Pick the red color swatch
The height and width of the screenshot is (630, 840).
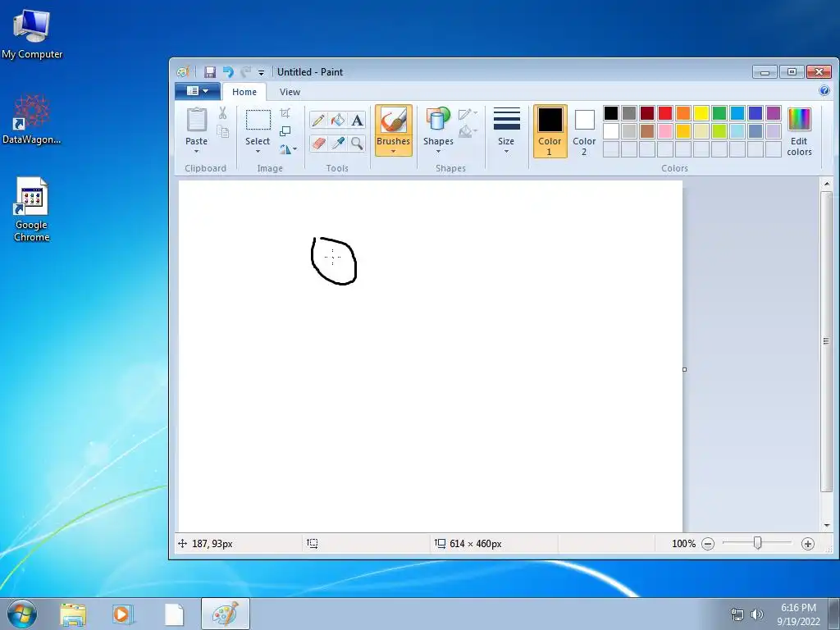665,113
